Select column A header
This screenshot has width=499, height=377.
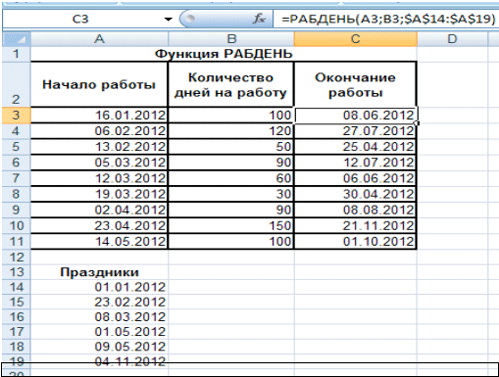(x=99, y=39)
